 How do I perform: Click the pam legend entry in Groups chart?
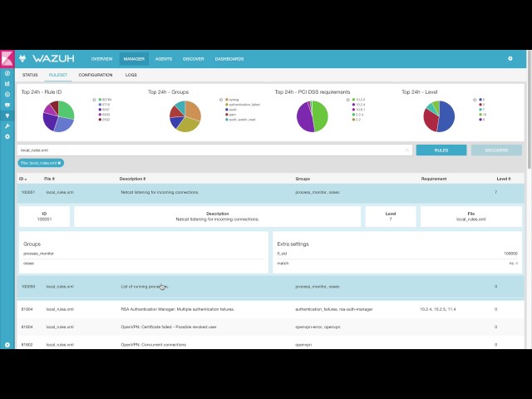pos(230,115)
